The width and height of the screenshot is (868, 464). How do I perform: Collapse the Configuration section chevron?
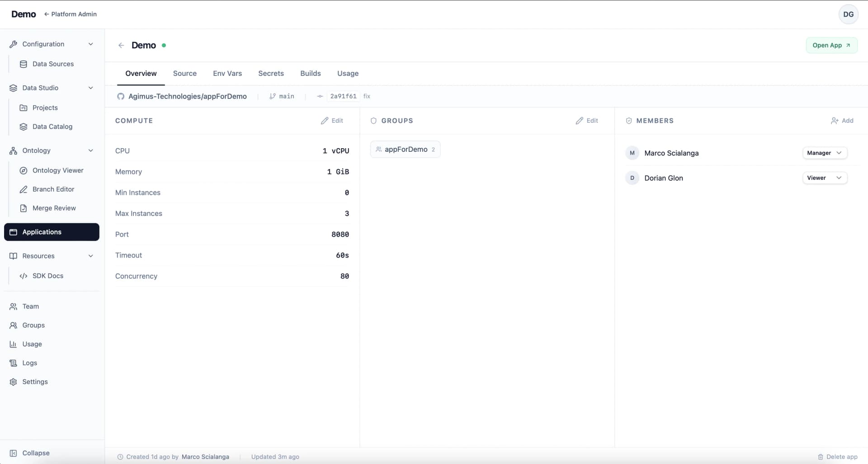coord(91,44)
